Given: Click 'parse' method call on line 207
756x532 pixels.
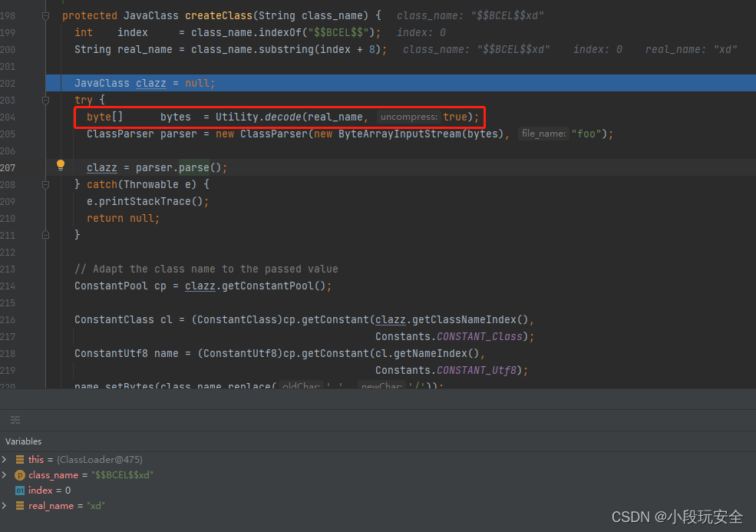Looking at the screenshot, I should (x=194, y=167).
